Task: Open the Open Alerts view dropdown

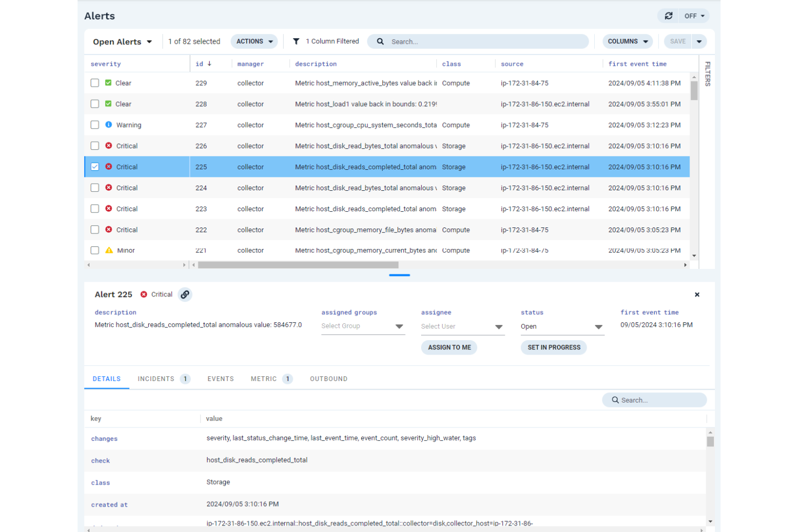Action: (122, 41)
